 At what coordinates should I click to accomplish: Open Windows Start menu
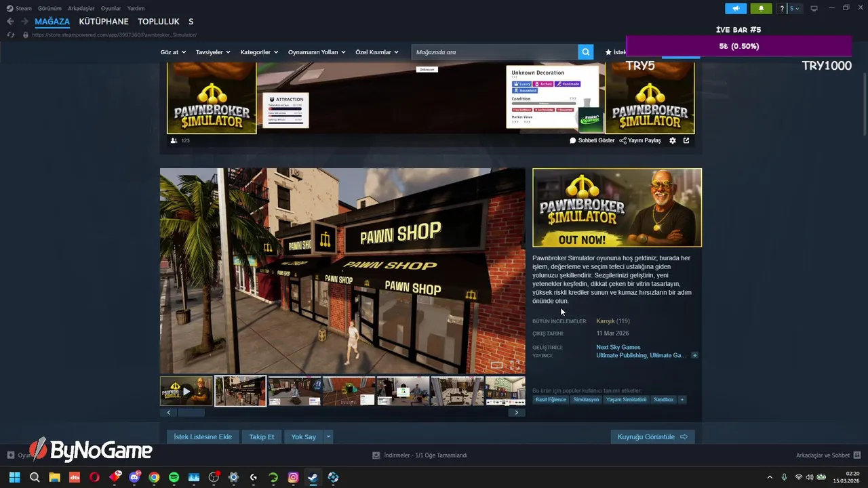coord(14,477)
